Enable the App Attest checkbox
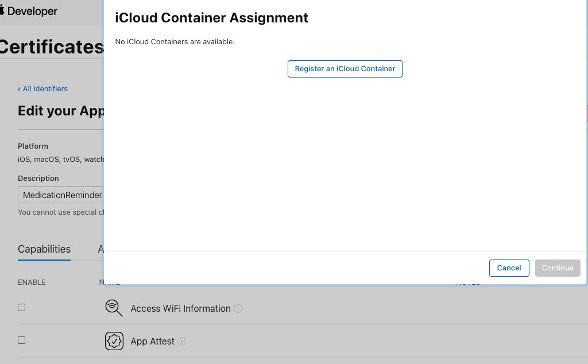This screenshot has width=588, height=364. [21, 340]
